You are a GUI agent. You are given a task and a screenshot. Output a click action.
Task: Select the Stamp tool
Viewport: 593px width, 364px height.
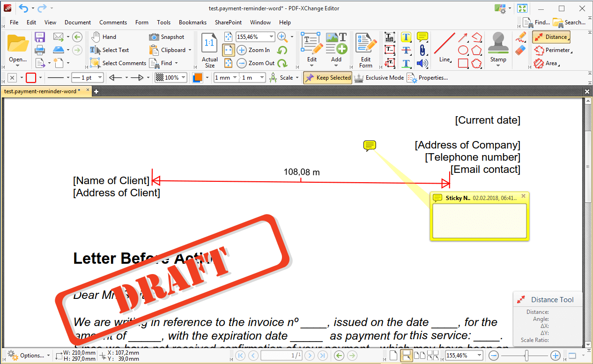(x=498, y=47)
